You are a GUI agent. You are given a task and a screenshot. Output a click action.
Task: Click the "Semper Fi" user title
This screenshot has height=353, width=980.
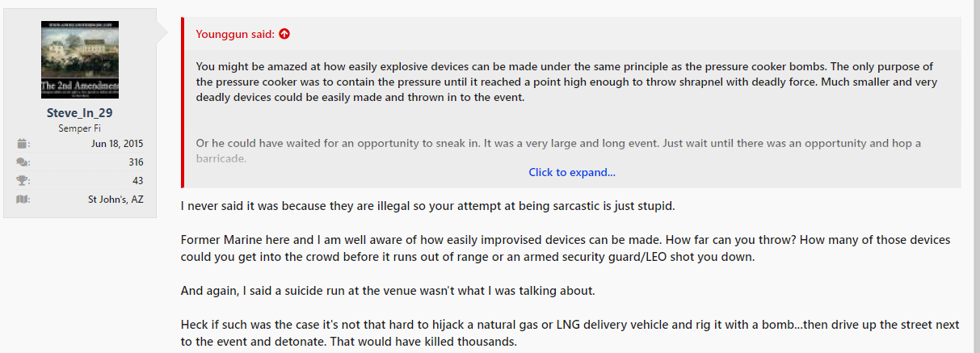coord(79,128)
